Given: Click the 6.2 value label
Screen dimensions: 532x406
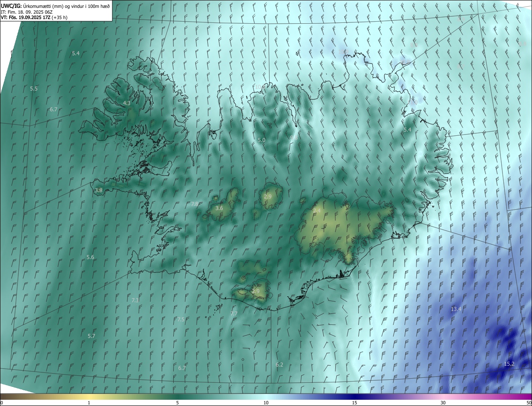Looking at the screenshot, I should 279,364.
